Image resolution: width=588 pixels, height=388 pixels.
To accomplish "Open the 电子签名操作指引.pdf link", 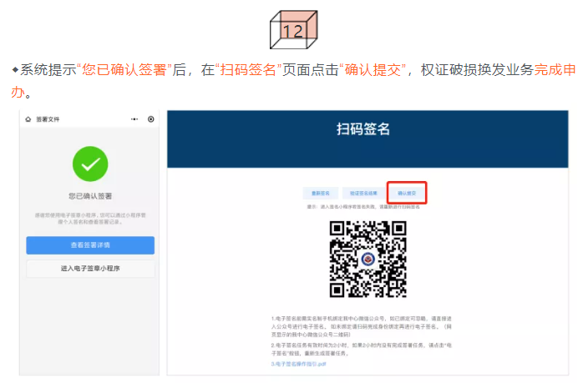I will [299, 364].
